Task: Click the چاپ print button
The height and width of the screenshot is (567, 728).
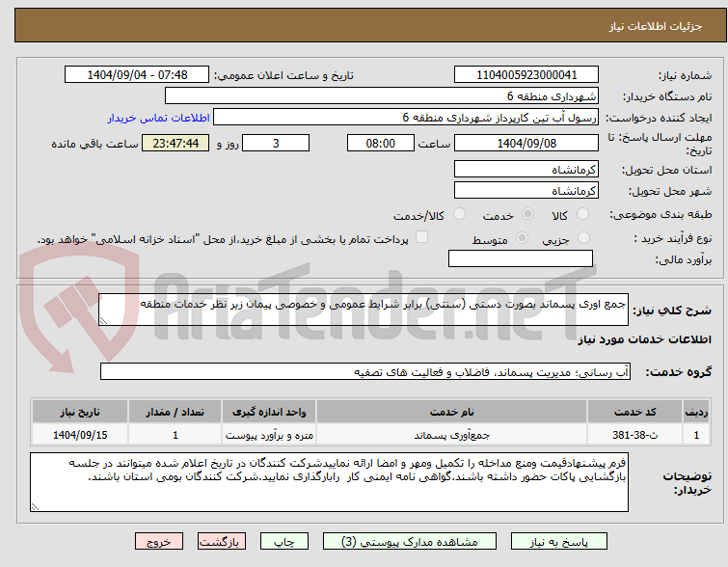Action: click(x=284, y=542)
